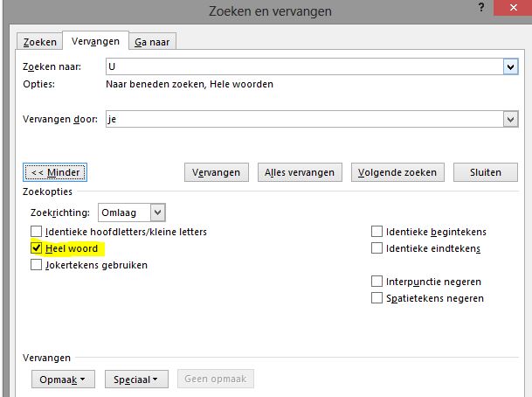Tick the Jokertekens gebruiken checkbox
Image resolution: width=532 pixels, height=397 pixels.
[37, 265]
